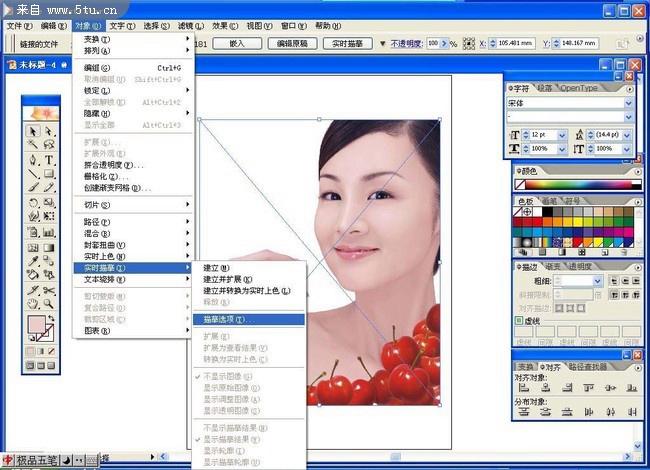The width and height of the screenshot is (650, 470).
Task: Select the Eyedropper tool
Action: tap(33, 261)
